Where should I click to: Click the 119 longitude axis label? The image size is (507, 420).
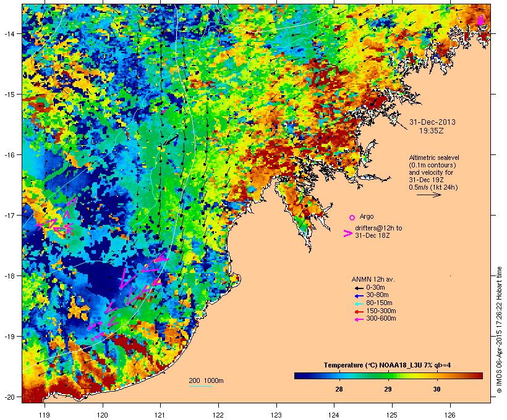[x=45, y=415]
